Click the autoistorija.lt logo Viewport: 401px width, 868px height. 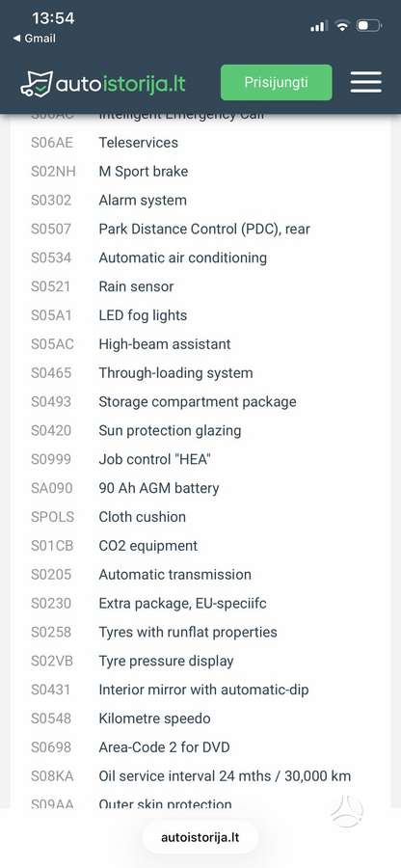103,84
